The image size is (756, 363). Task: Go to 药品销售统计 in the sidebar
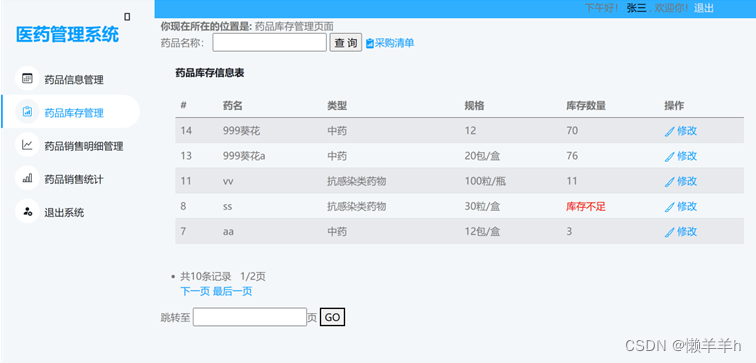pyautogui.click(x=74, y=179)
